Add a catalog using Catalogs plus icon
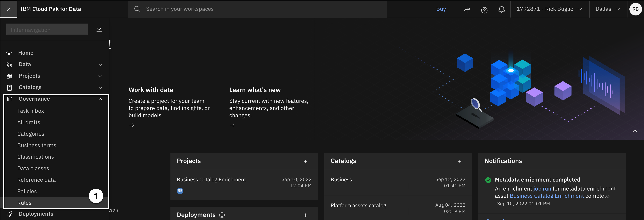Viewport: 644px width, 220px height. [x=459, y=161]
